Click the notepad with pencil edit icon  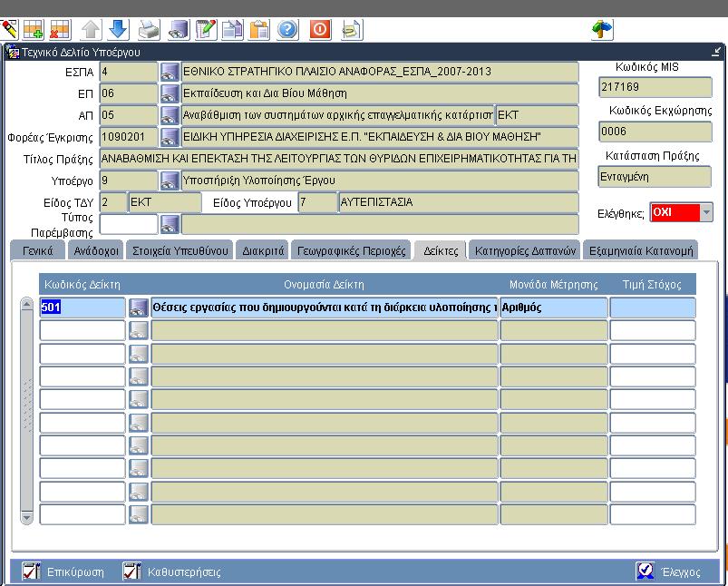tap(206, 30)
